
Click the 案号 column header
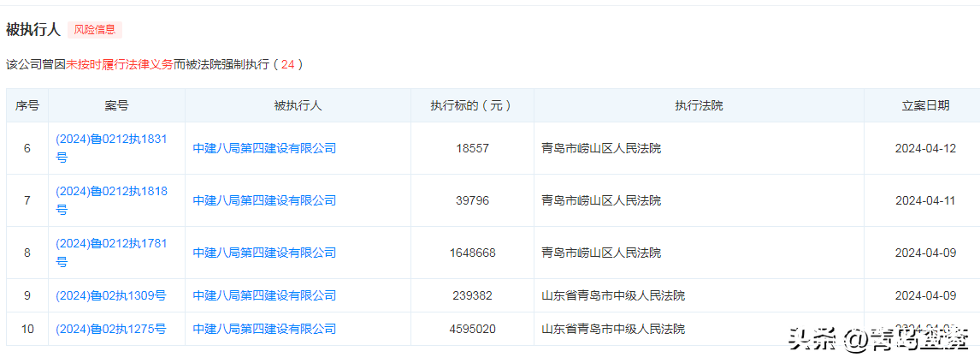click(116, 106)
